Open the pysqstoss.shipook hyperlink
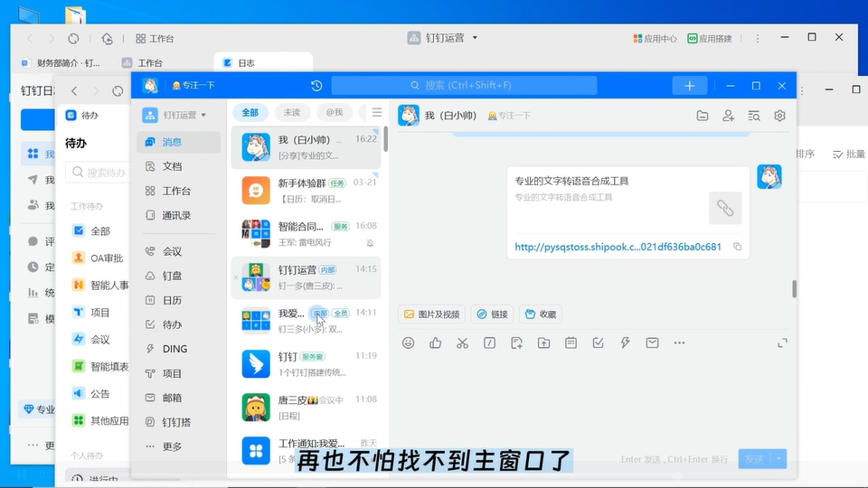 (618, 247)
